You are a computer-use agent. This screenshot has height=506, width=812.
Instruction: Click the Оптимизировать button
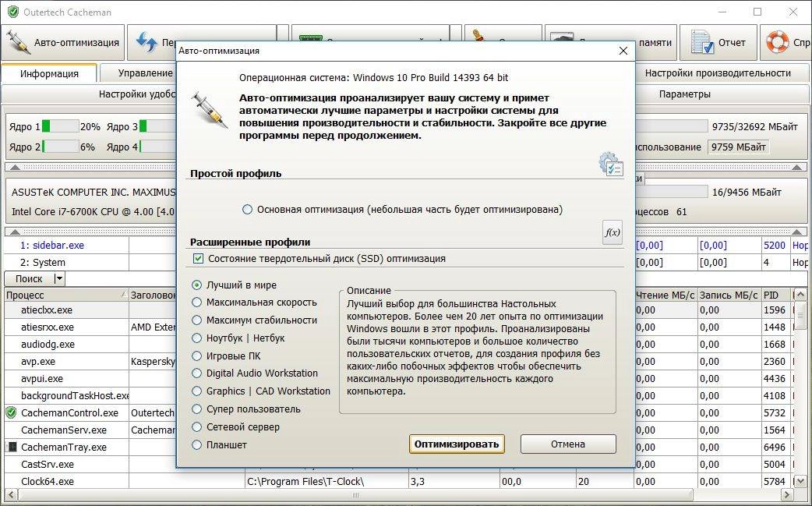tap(457, 444)
